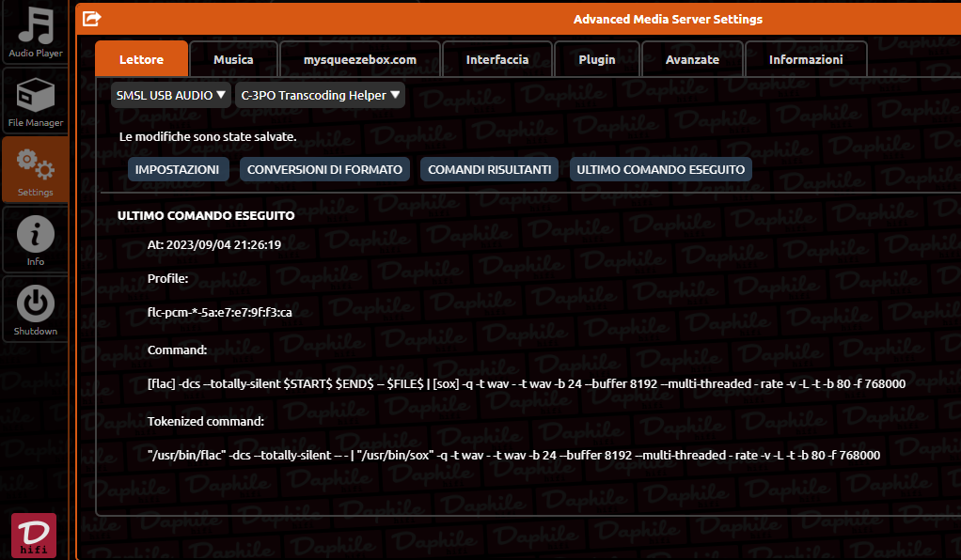Open the File Manager box icon
Image resolution: width=961 pixels, height=560 pixels.
tap(36, 96)
